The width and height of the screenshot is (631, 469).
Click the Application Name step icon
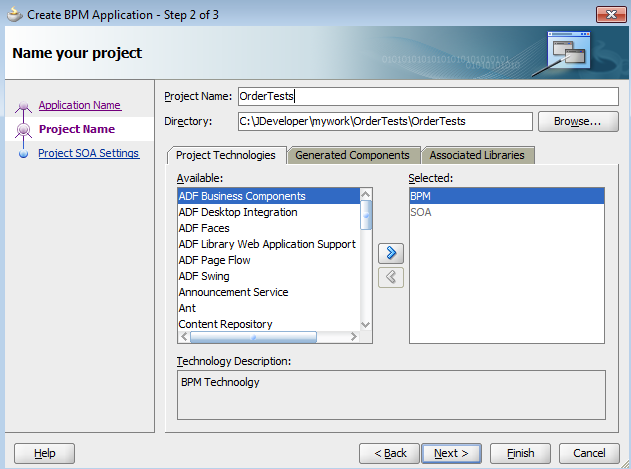[x=23, y=107]
